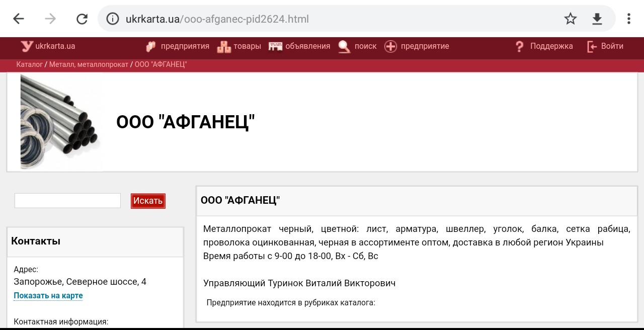Go to объявления section
Viewport: 644px width, 330px height.
coord(307,46)
